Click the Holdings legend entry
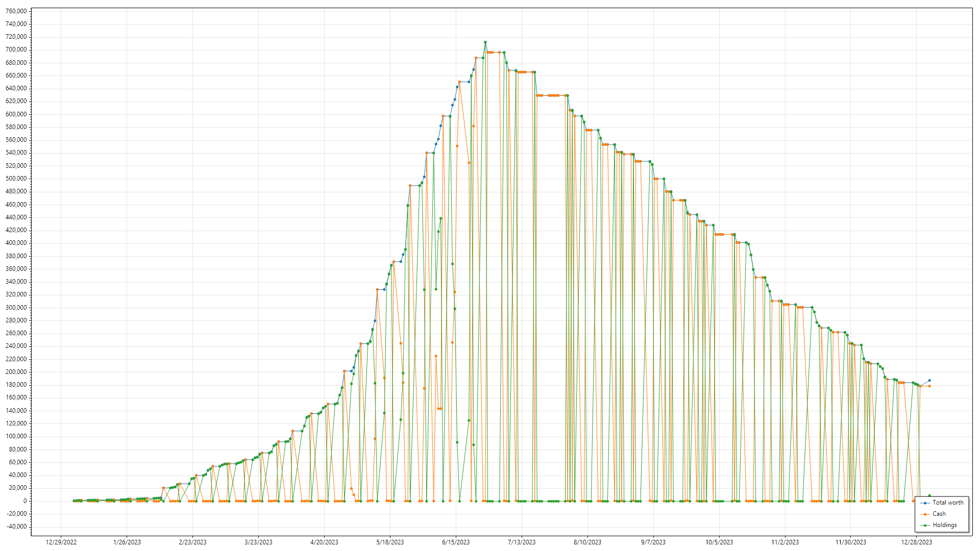 point(939,525)
